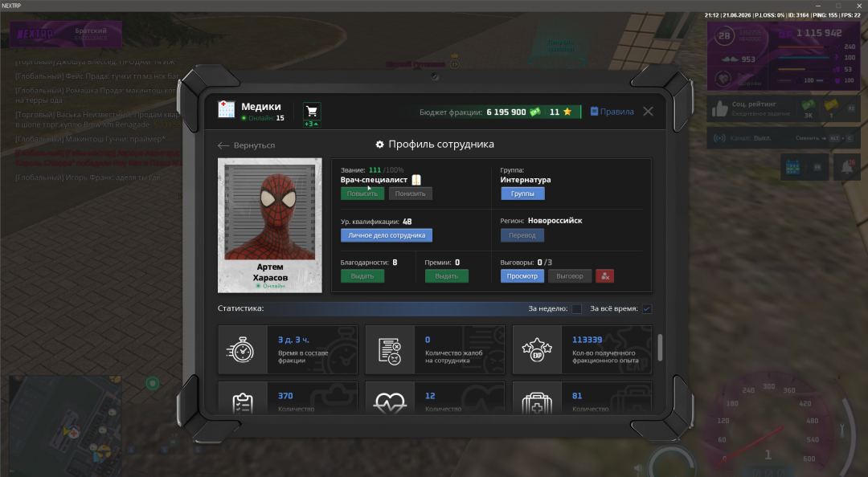This screenshot has height=477, width=868.
Task: Enable the За неделю statistics checkbox
Action: 577,309
